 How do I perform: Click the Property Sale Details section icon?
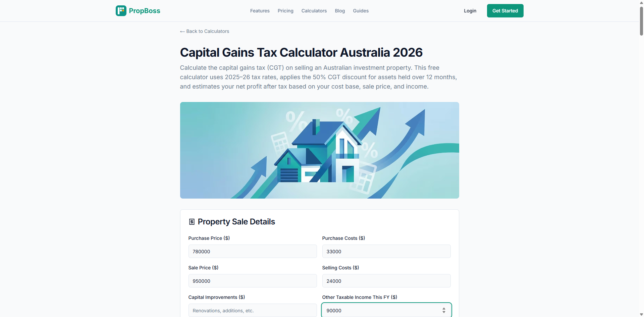coord(192,222)
